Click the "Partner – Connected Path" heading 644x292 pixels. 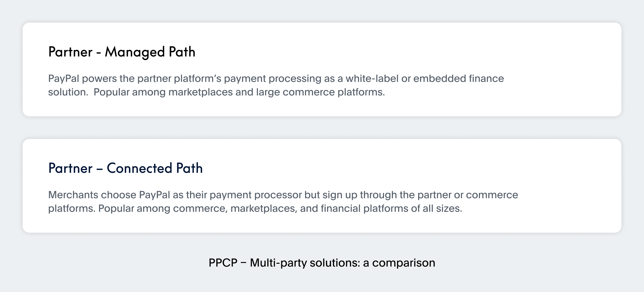[x=125, y=168]
